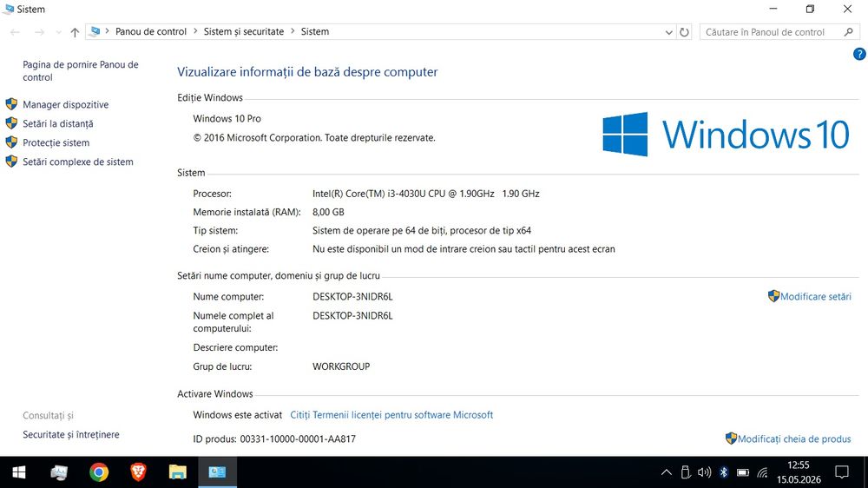The height and width of the screenshot is (488, 868).
Task: Open the volume tray icon
Action: 704,472
